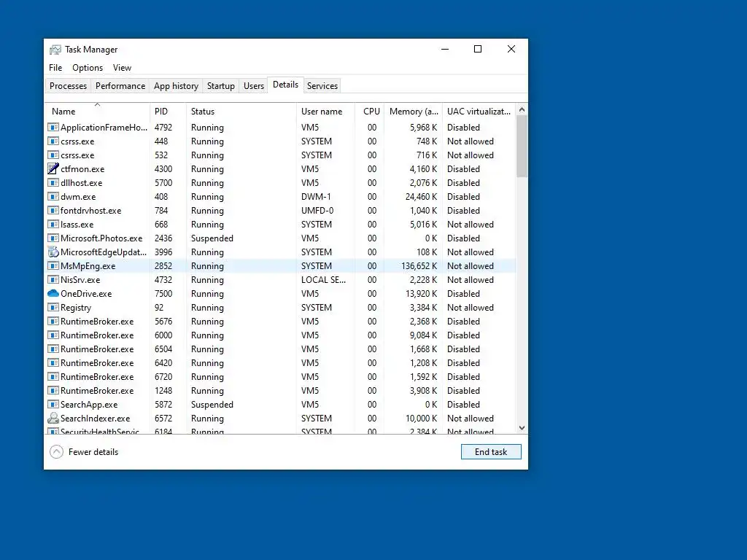747x560 pixels.
Task: Sort by the User name column header
Action: 325,111
